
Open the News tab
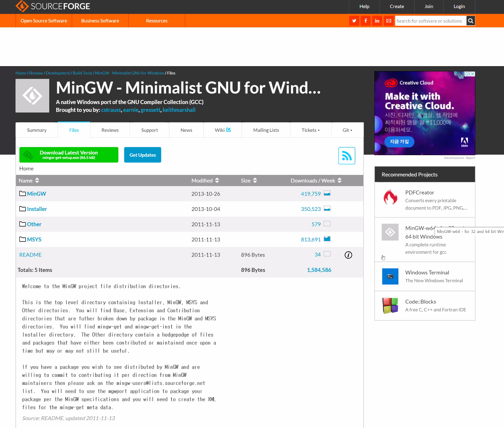click(x=186, y=130)
